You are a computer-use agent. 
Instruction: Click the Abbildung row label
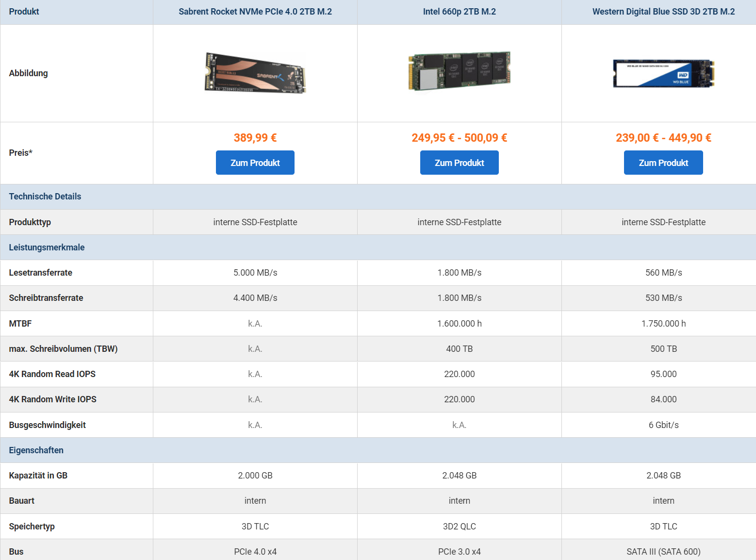click(x=28, y=73)
